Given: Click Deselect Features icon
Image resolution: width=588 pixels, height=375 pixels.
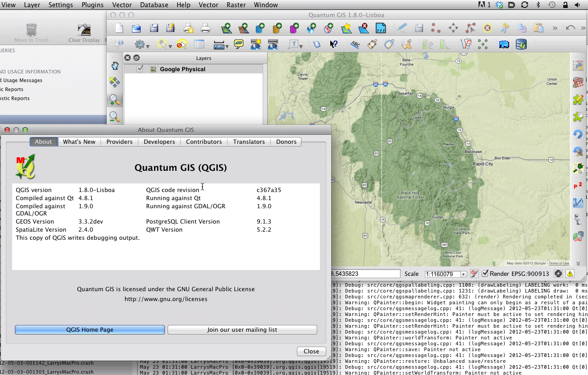Looking at the screenshot, I should [182, 44].
